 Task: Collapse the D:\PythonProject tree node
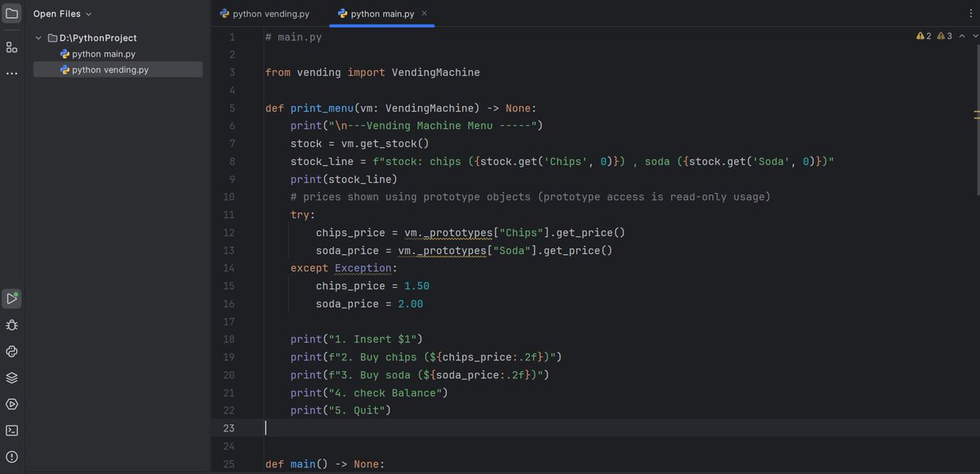point(38,38)
